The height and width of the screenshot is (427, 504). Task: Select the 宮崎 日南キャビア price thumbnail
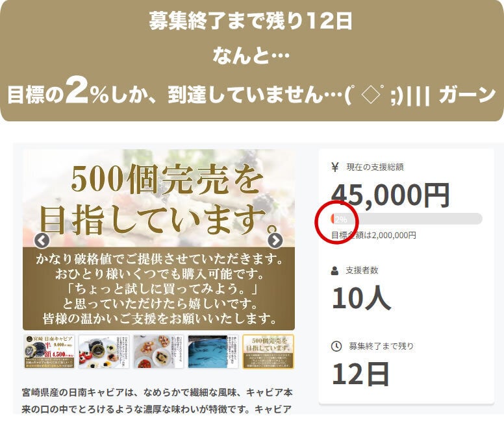tap(49, 352)
